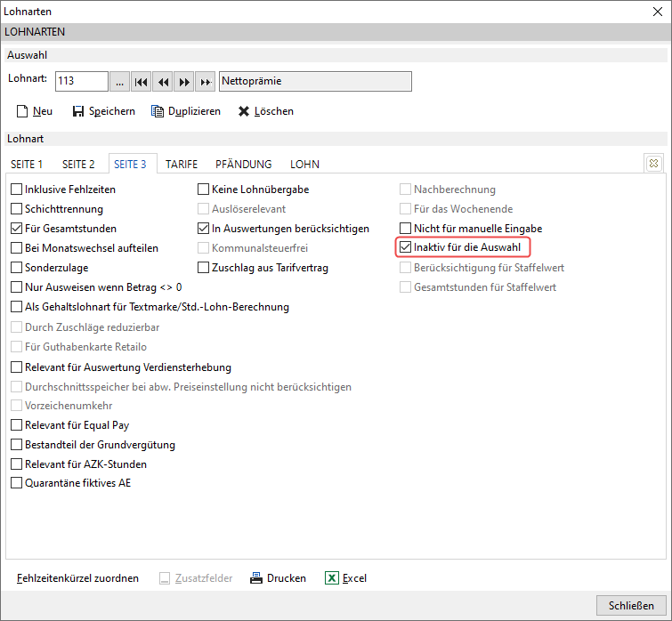
Task: Enable Inklusive Fehlzeiten checkbox
Action: (x=16, y=190)
